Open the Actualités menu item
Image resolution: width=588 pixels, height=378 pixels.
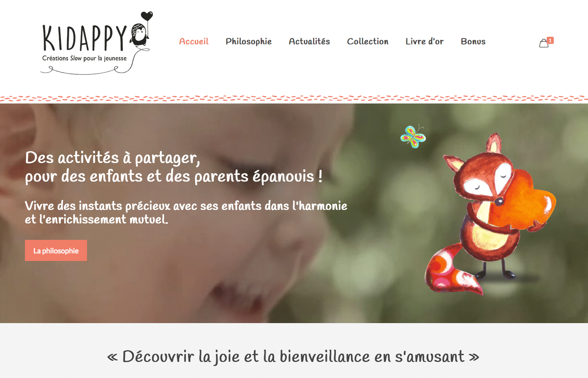309,41
